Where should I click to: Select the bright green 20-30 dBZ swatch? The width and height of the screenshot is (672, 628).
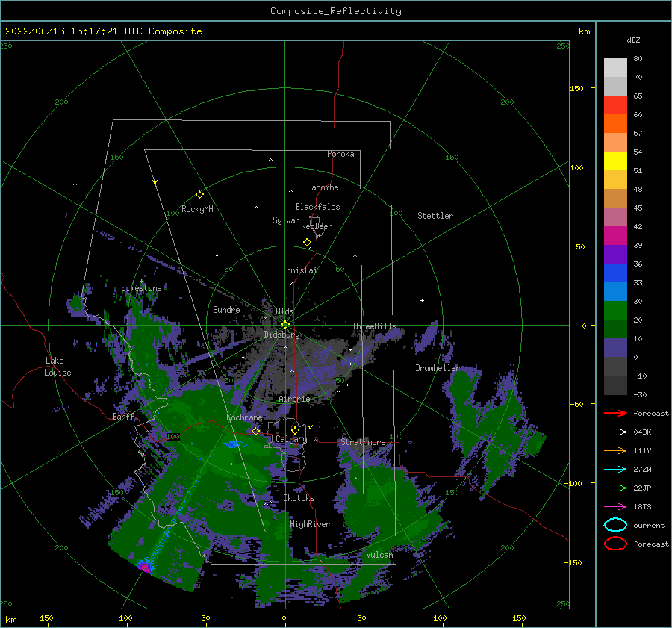point(615,311)
